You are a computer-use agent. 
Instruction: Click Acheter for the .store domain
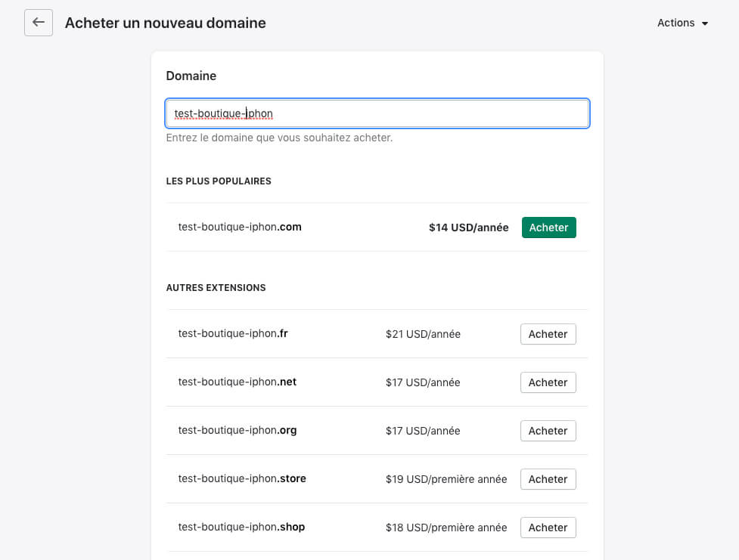[x=548, y=479]
